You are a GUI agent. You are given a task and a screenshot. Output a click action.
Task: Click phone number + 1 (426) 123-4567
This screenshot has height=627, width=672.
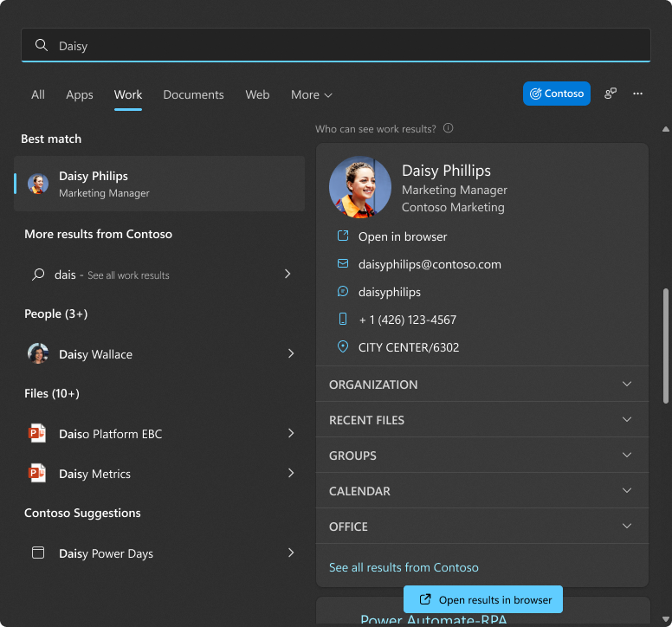pyautogui.click(x=407, y=320)
